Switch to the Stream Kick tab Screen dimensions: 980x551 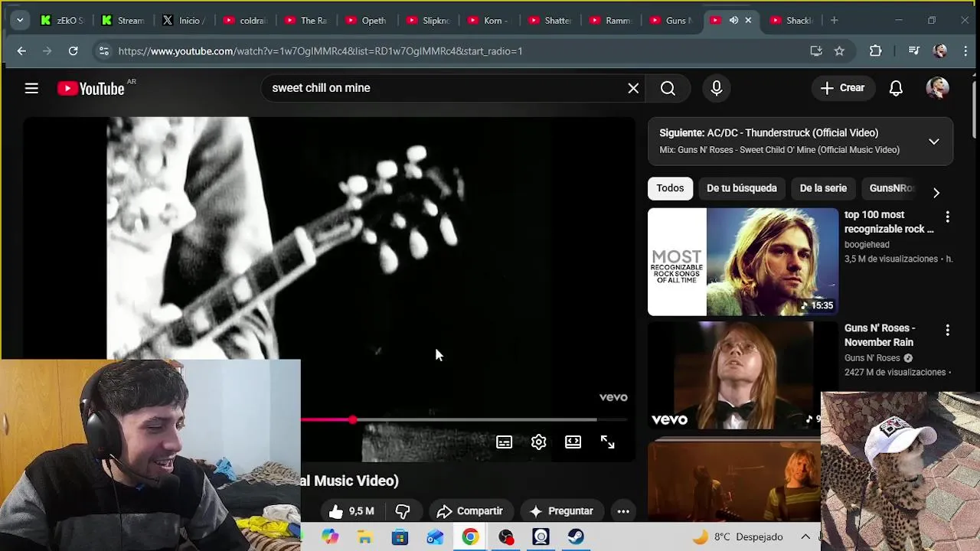(123, 21)
